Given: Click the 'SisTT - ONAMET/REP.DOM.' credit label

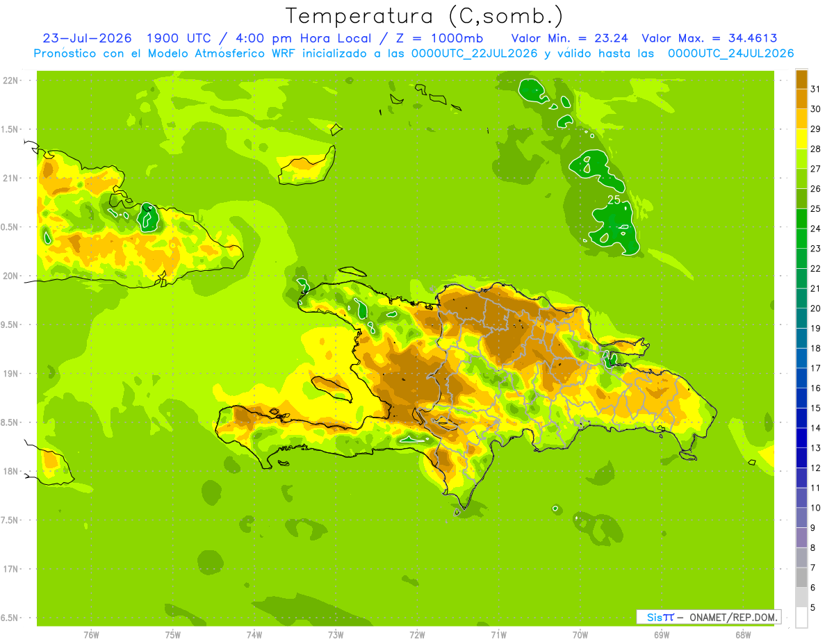Looking at the screenshot, I should click(x=710, y=617).
